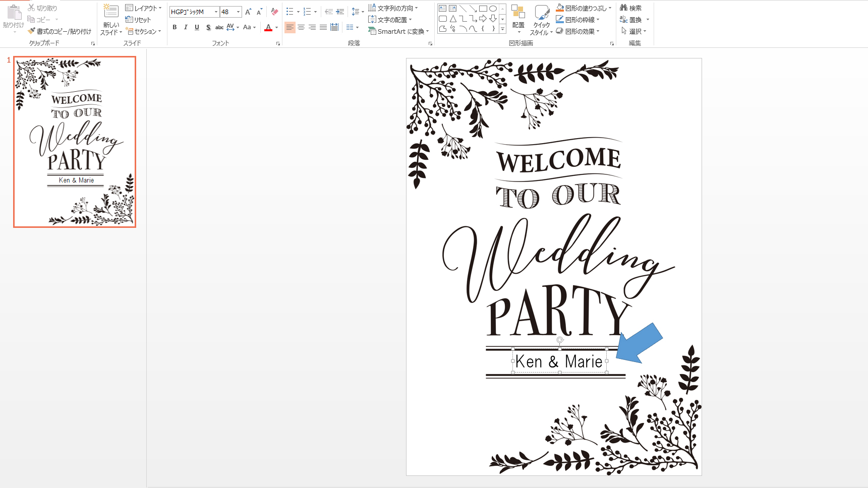Select right text alignment
868x488 pixels.
312,27
